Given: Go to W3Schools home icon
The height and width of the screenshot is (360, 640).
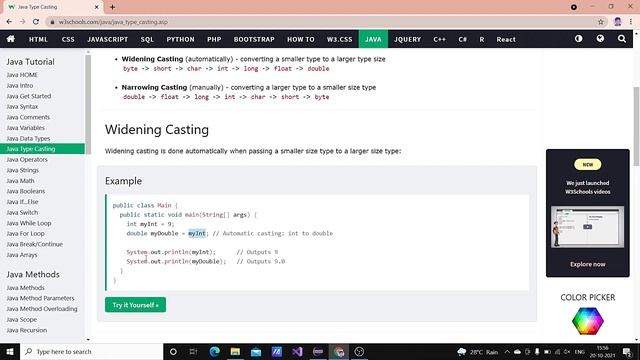Looking at the screenshot, I should tap(11, 39).
